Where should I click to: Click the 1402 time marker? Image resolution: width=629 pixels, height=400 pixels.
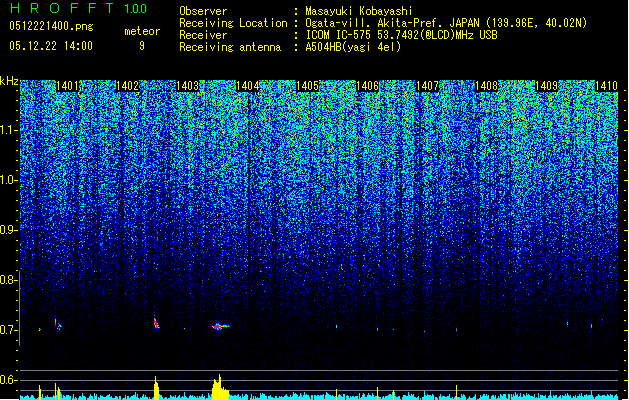click(x=127, y=86)
